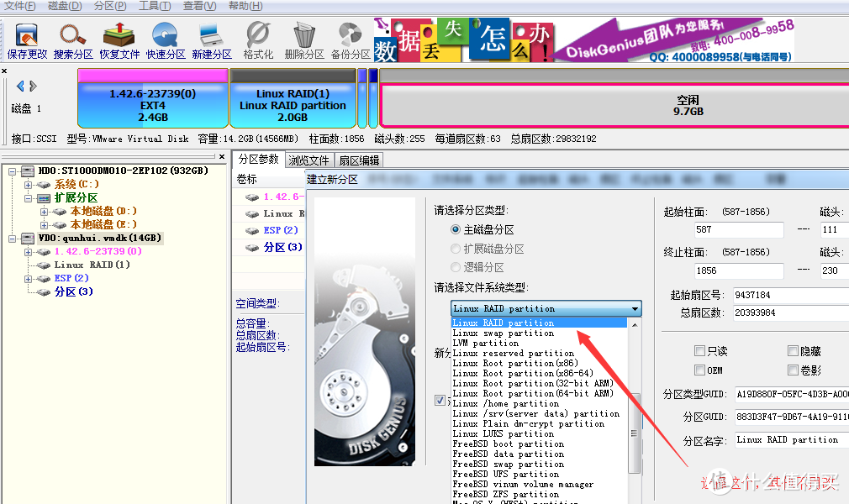Click the 起始扇区号 field 9437184

tap(791, 295)
